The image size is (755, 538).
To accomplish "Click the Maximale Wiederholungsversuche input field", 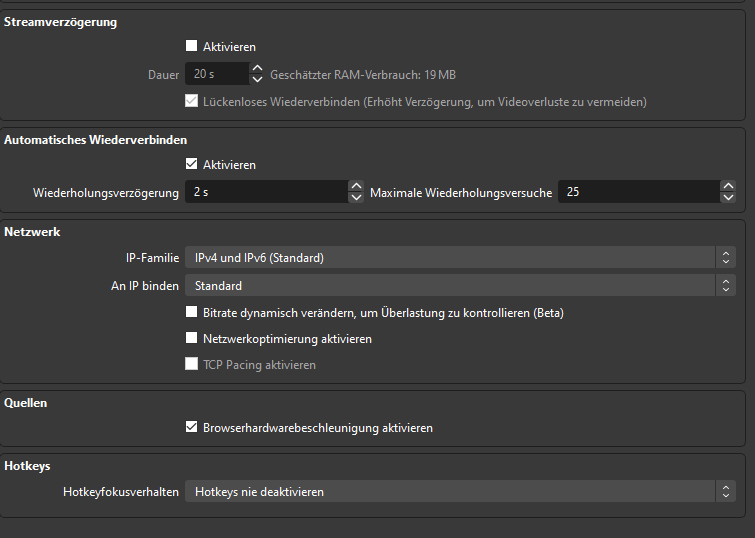I will (x=637, y=192).
